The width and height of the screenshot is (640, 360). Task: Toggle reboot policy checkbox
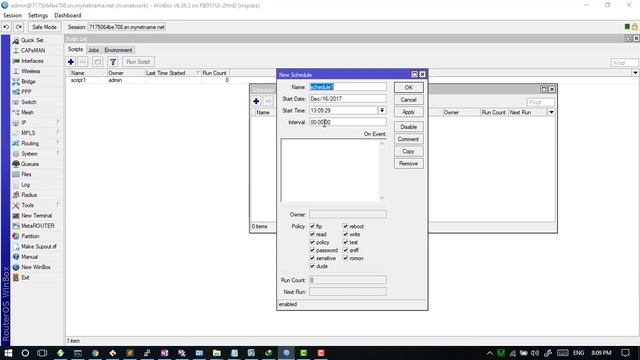(346, 226)
